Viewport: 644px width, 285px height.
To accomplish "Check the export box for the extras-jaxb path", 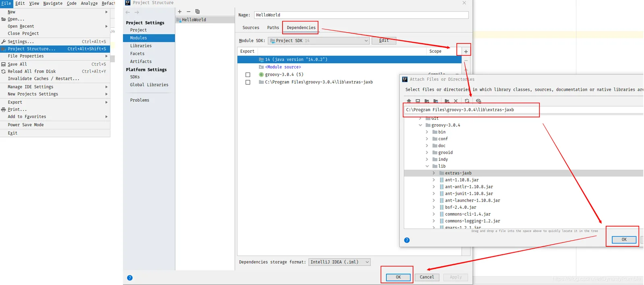I will (248, 82).
